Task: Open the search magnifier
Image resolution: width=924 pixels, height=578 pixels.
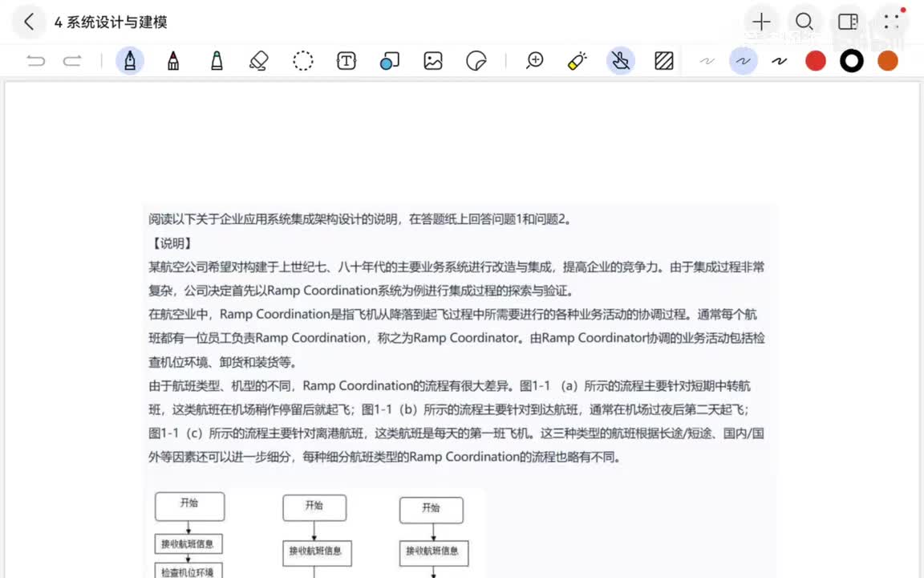Action: [x=804, y=22]
